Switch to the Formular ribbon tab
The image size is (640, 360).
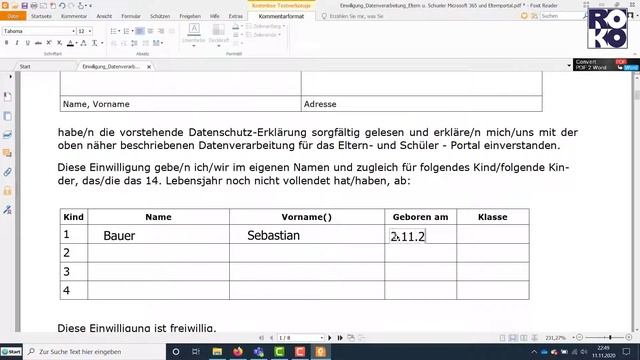pos(131,16)
